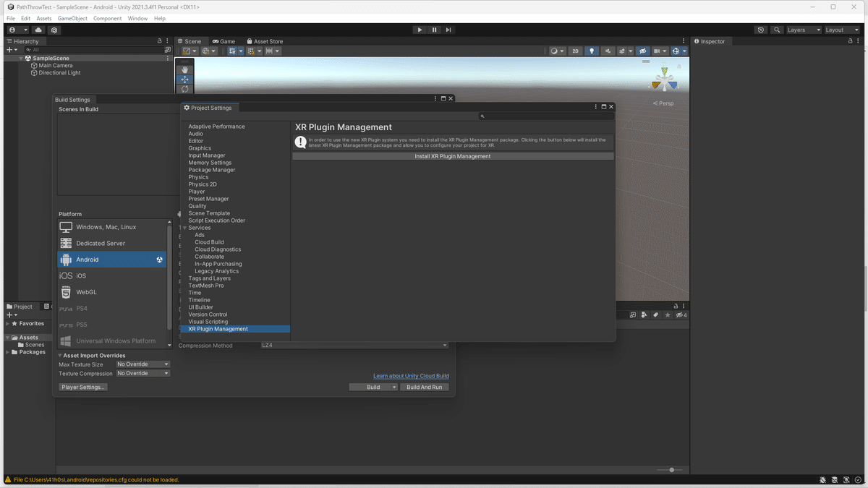The height and width of the screenshot is (488, 868).
Task: Select the Rotate tool in Scene view
Action: pyautogui.click(x=184, y=89)
